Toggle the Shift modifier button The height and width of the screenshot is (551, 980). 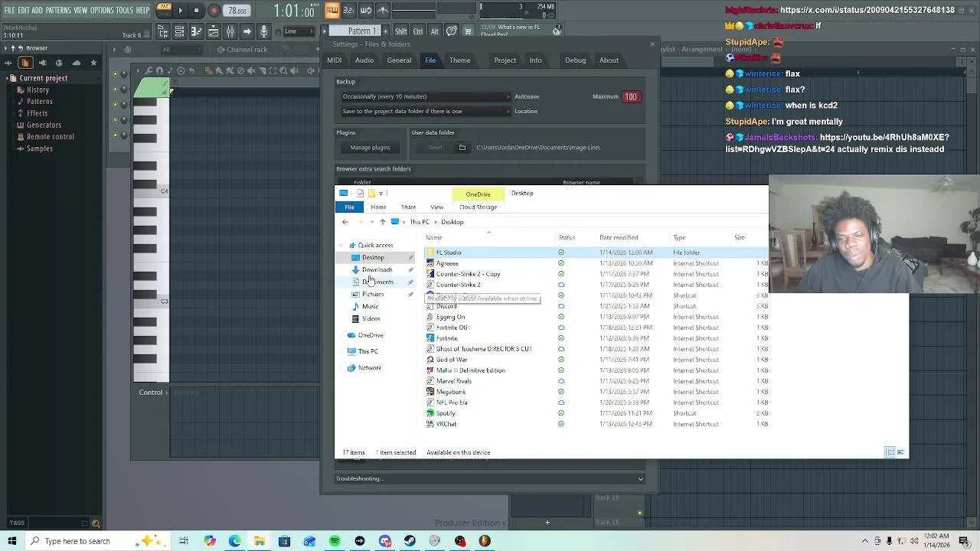[x=401, y=31]
